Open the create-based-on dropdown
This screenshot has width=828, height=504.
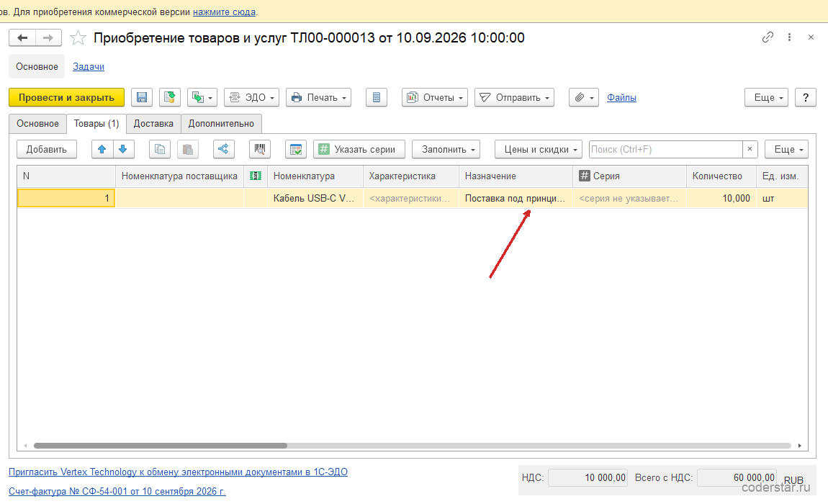202,97
